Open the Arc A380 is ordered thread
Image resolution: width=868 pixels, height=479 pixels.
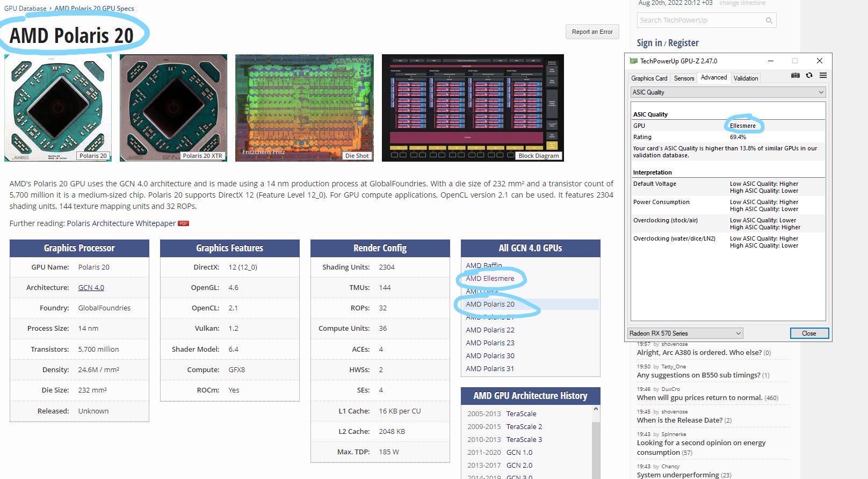click(x=699, y=353)
